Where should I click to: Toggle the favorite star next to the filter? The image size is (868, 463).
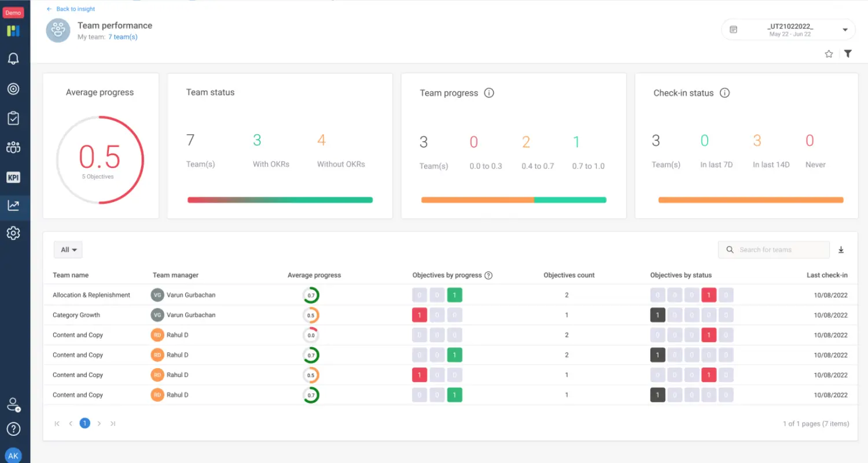[x=828, y=53]
